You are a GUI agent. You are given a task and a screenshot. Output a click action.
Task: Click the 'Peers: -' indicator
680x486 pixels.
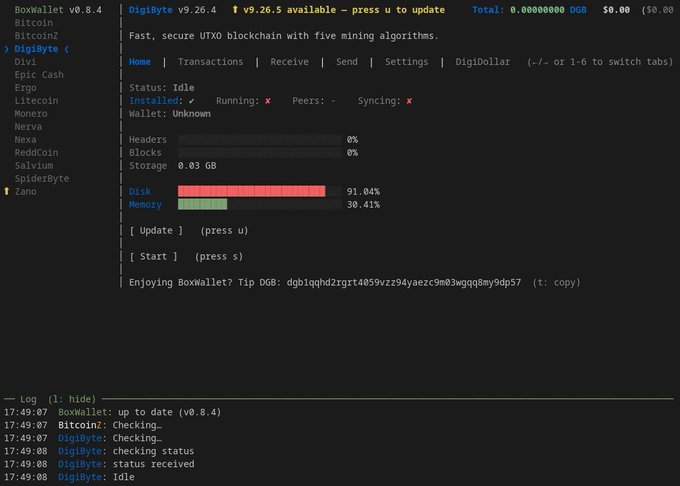click(x=314, y=101)
